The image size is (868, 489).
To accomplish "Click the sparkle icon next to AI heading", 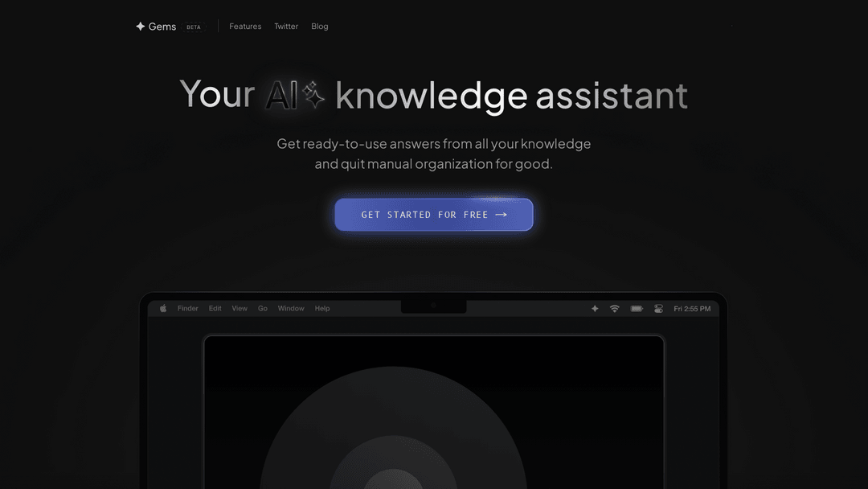I will [313, 97].
